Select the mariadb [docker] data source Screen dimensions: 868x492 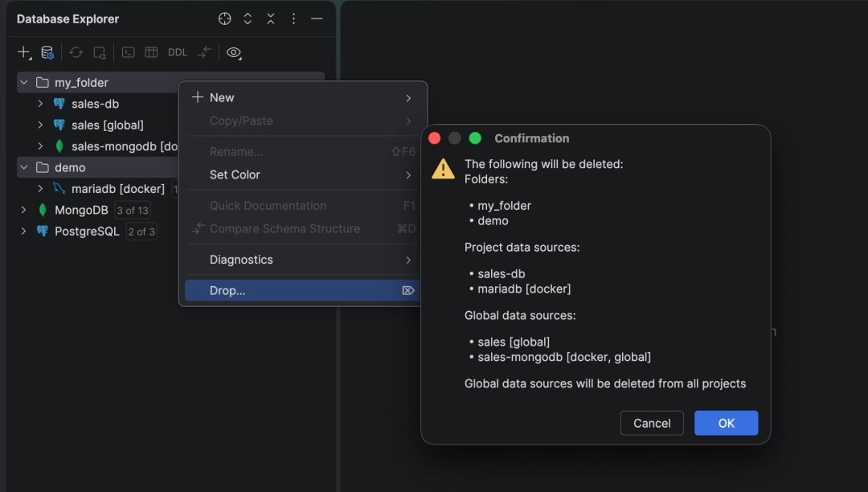click(118, 189)
